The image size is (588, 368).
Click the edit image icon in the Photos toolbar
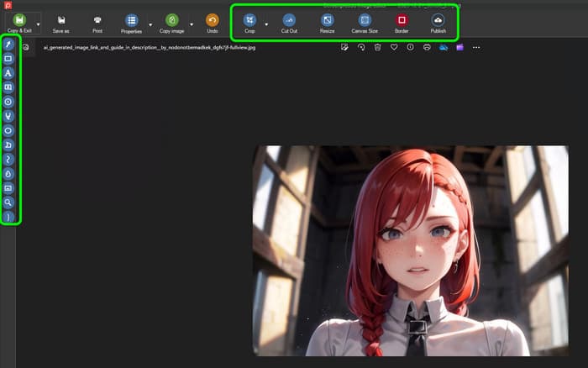(344, 47)
